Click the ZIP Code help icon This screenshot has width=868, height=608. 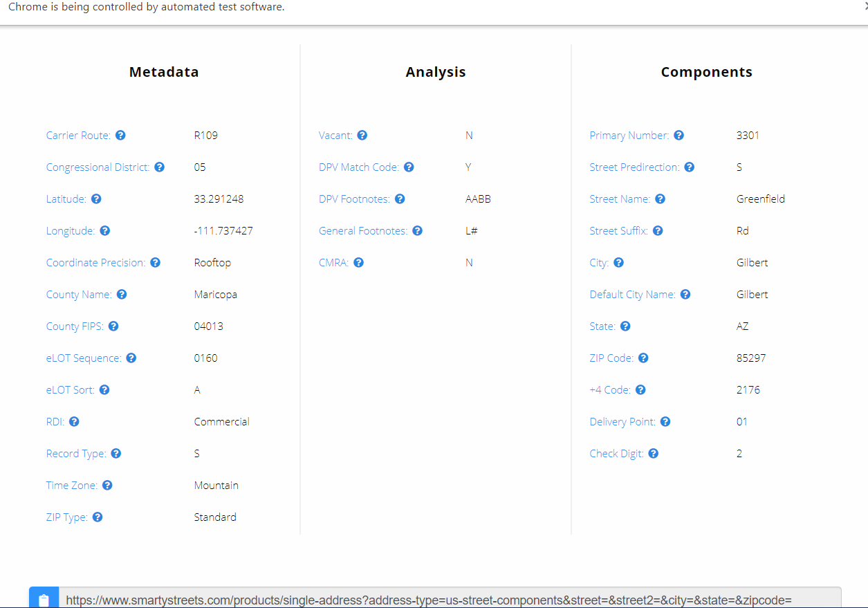643,358
